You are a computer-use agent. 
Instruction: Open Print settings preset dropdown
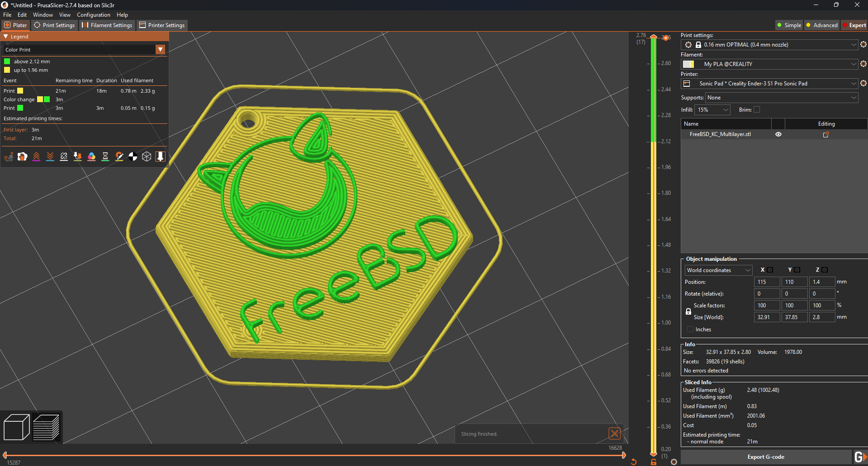(769, 44)
